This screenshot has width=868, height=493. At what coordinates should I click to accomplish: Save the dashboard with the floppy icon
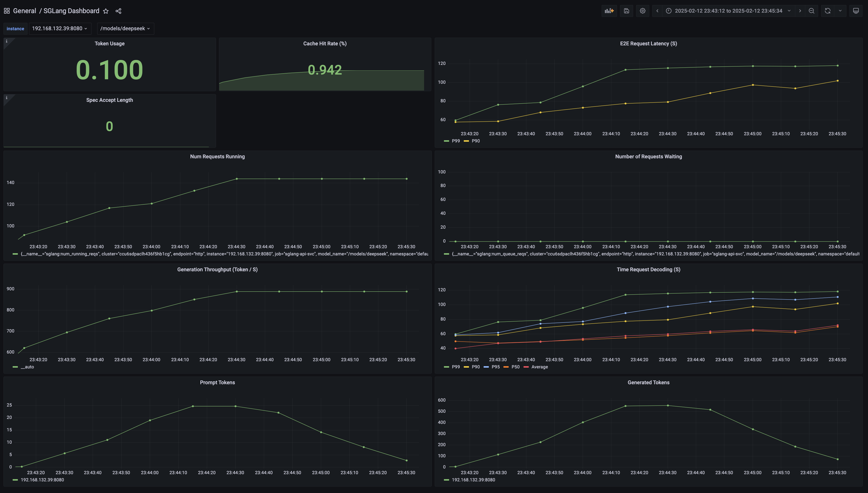pyautogui.click(x=626, y=11)
